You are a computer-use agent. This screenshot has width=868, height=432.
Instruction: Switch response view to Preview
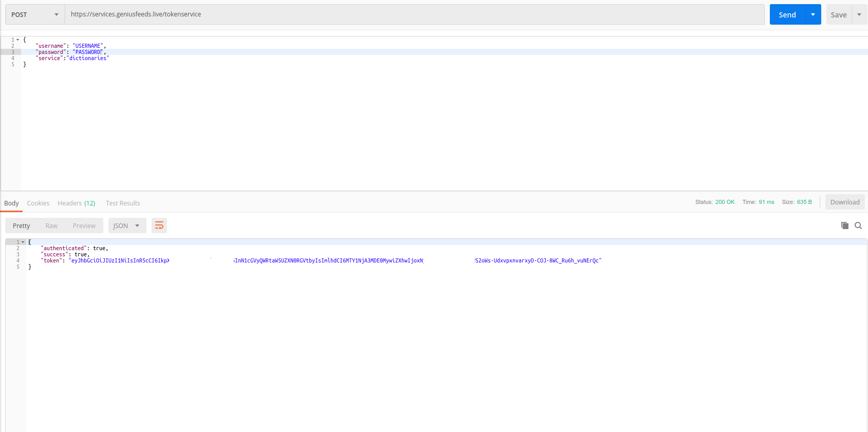point(84,226)
